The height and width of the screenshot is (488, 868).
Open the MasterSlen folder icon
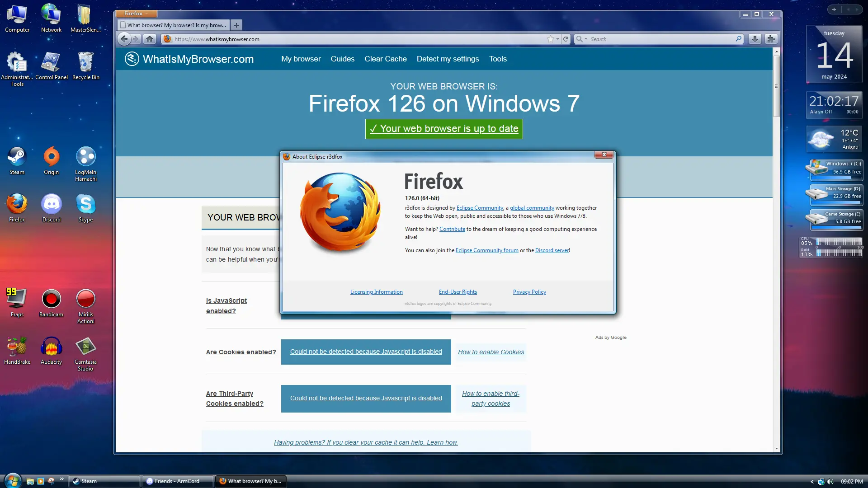tap(85, 19)
